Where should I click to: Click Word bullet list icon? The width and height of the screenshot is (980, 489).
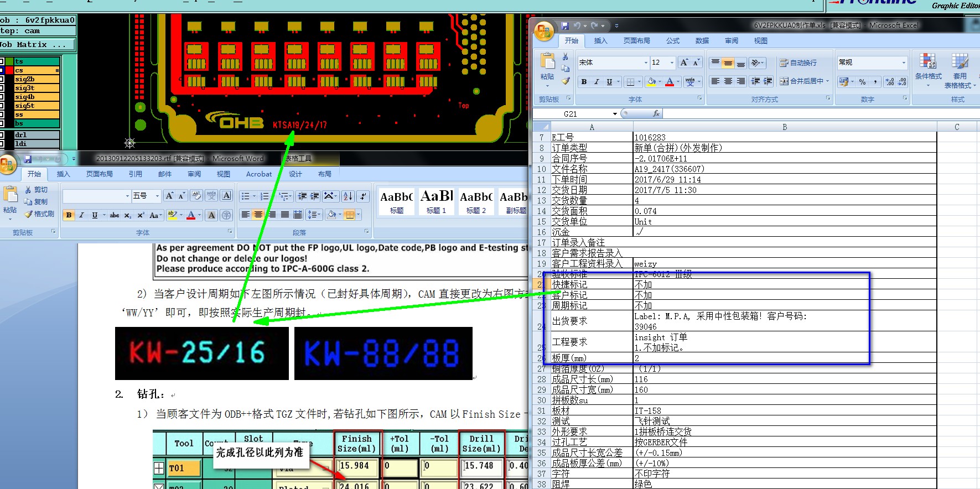click(x=245, y=196)
